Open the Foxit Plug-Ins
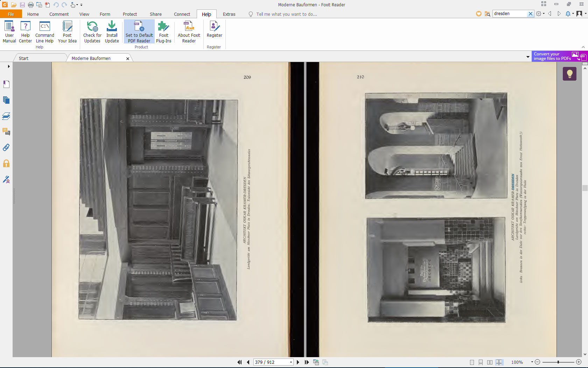This screenshot has height=368, width=588. point(163,32)
